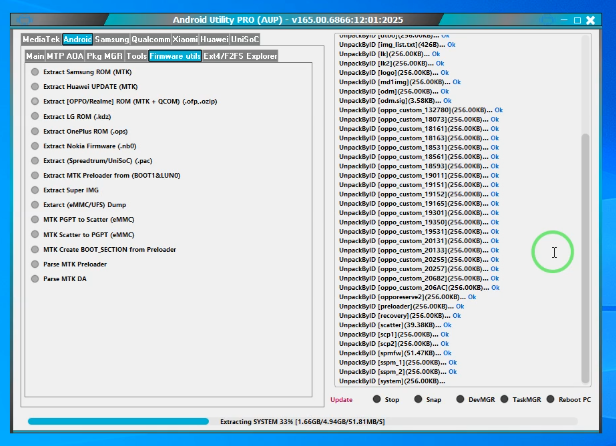Click the extraction progress bar
This screenshot has width=616, height=446.
click(x=302, y=422)
